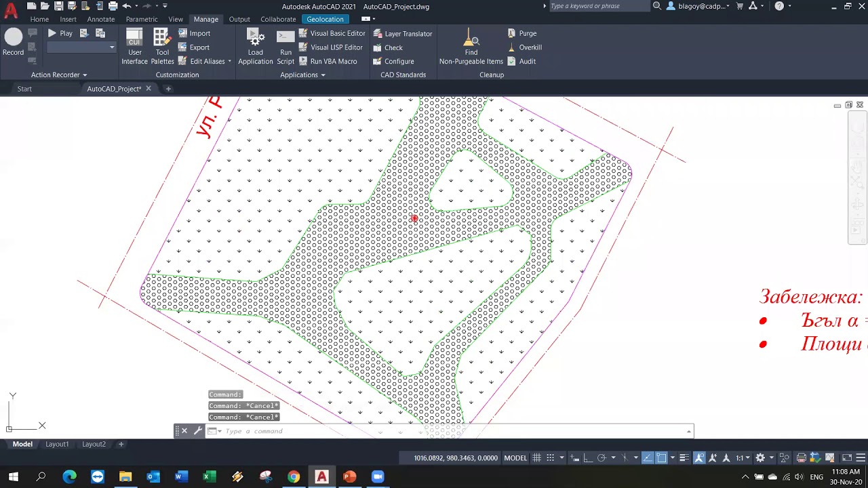Click the coordinates readout in status bar
This screenshot has height=488, width=868.
click(456, 458)
